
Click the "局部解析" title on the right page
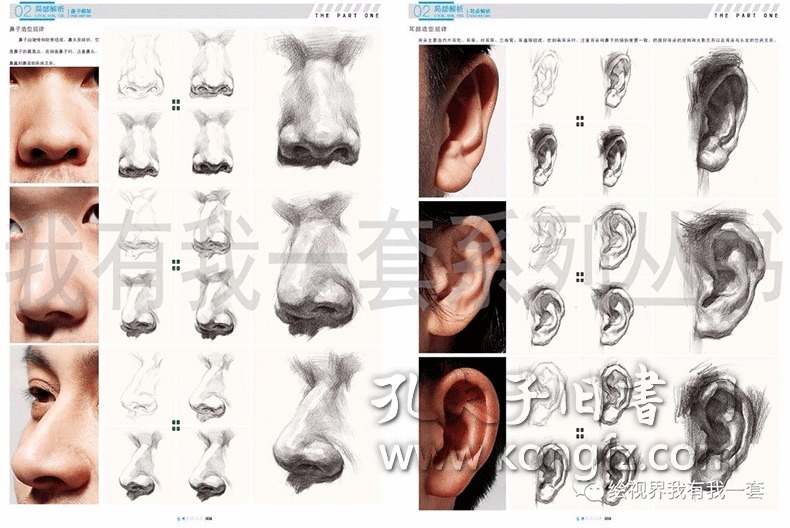tap(449, 9)
